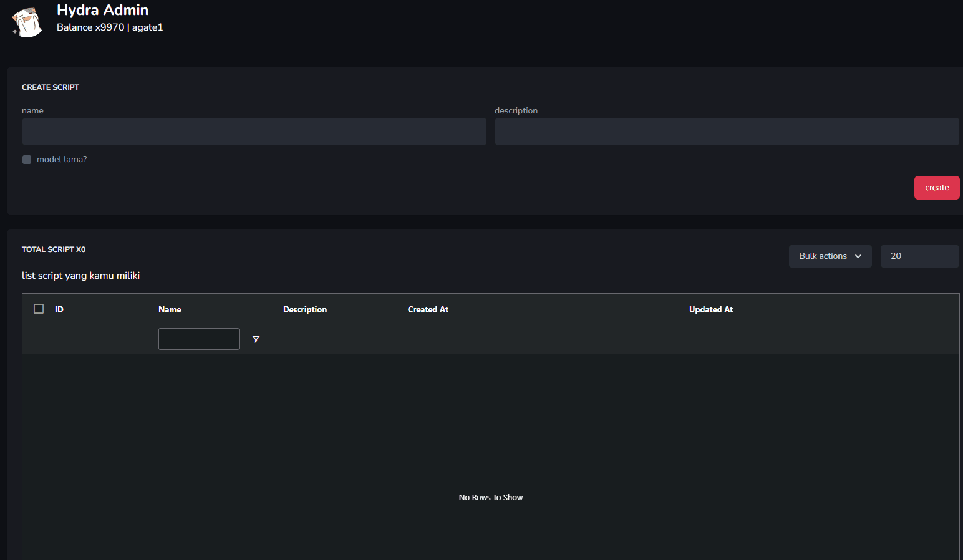The image size is (963, 560).
Task: Click the Hydra Admin mascot logo
Action: (27, 23)
